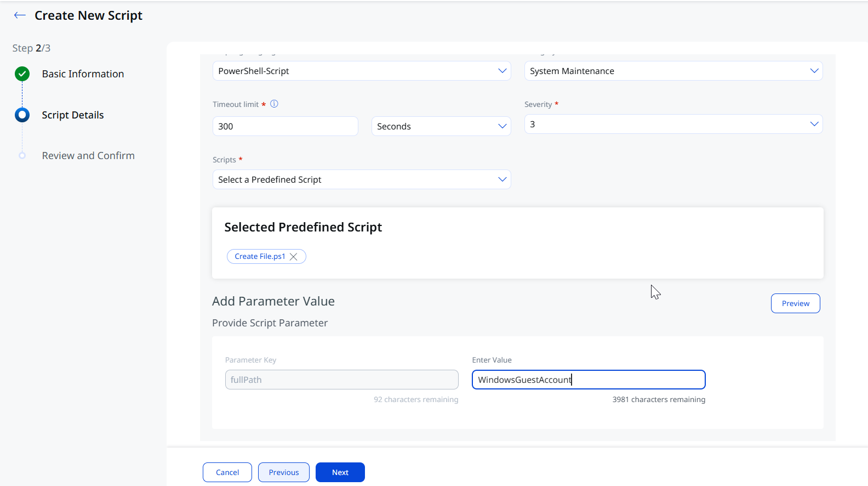Open the Basic Information completed step icon
Image resolution: width=868 pixels, height=486 pixels.
[22, 74]
